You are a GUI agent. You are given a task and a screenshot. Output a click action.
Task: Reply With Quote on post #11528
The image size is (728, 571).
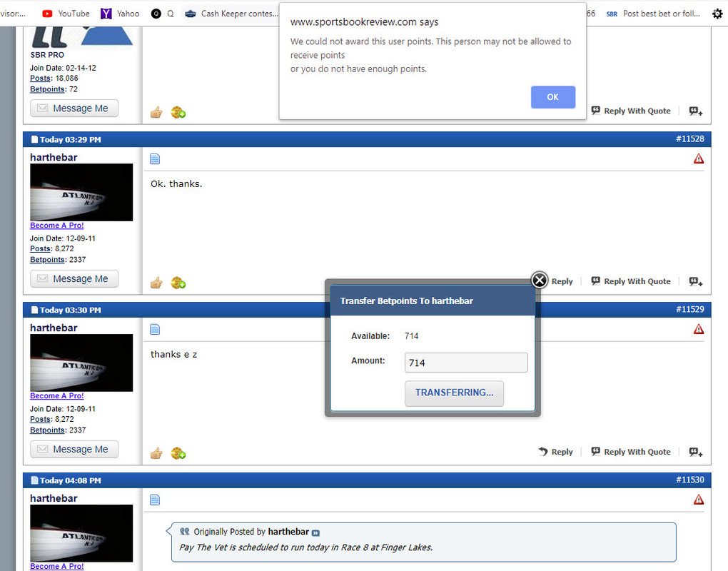631,281
